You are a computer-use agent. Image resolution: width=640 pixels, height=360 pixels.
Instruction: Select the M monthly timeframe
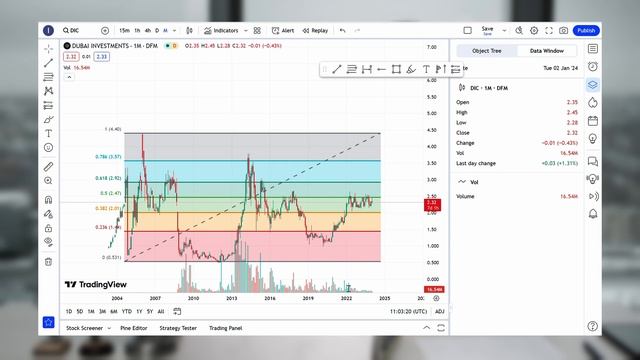165,31
